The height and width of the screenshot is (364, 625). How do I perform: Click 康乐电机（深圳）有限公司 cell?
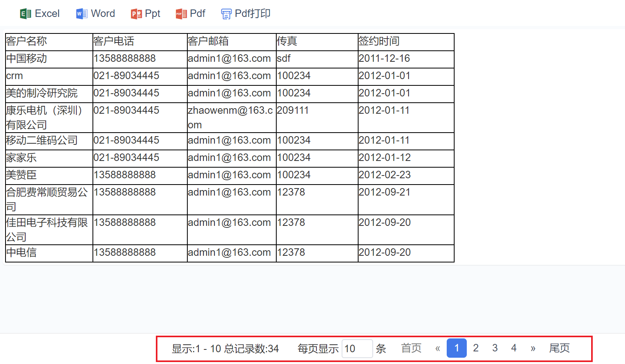click(49, 118)
